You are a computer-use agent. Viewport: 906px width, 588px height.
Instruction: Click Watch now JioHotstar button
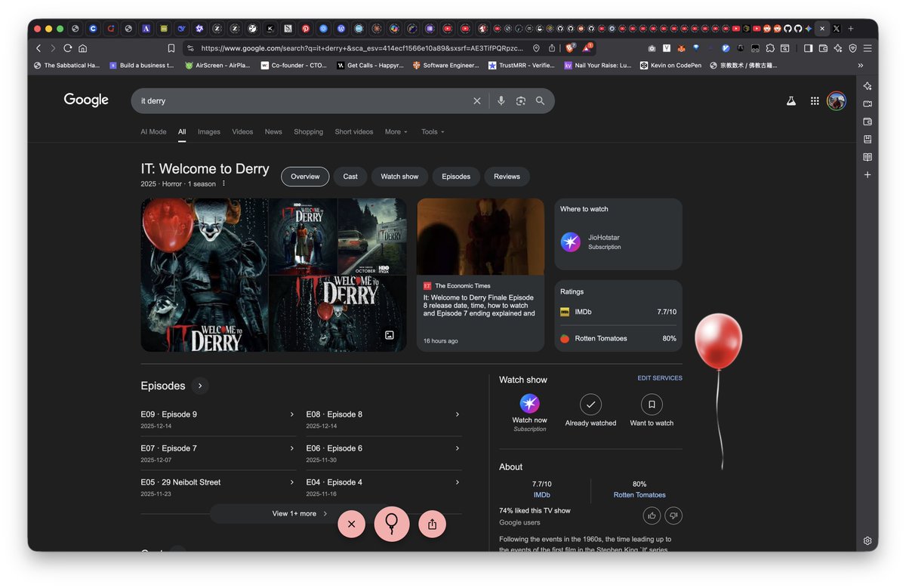click(529, 413)
